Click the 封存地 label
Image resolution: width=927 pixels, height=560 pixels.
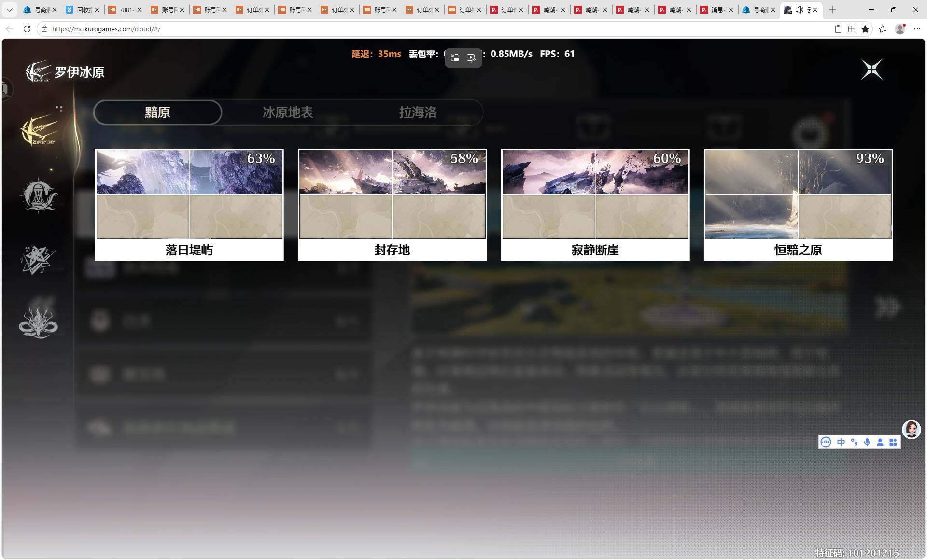pos(392,250)
